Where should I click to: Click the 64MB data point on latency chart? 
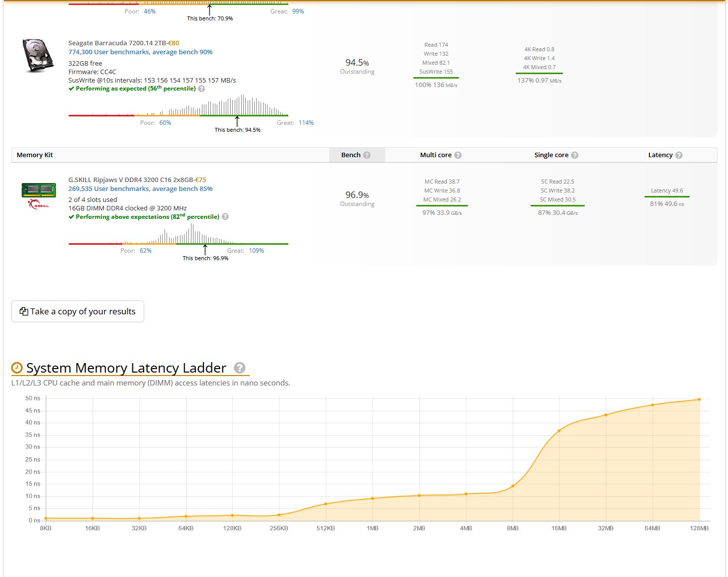coord(652,405)
